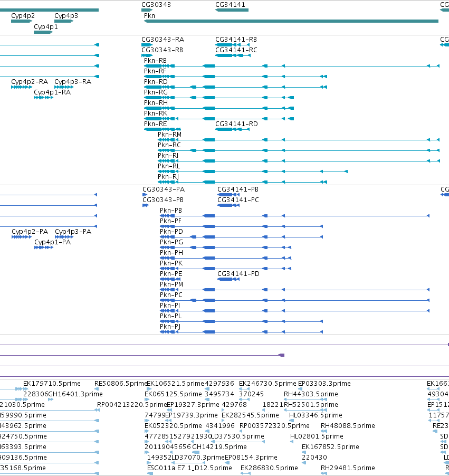Click EST label EK246730.5prime
The image size is (449, 476).
[x=268, y=384]
